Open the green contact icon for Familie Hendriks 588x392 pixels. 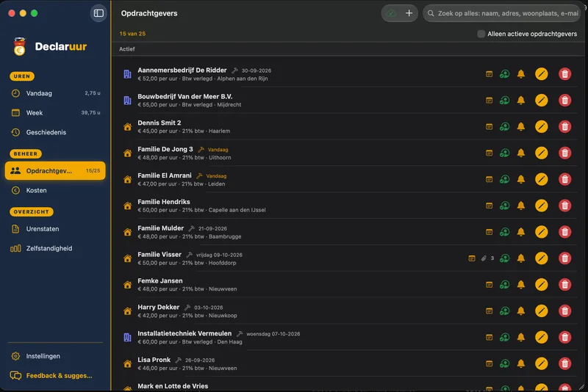pos(504,206)
